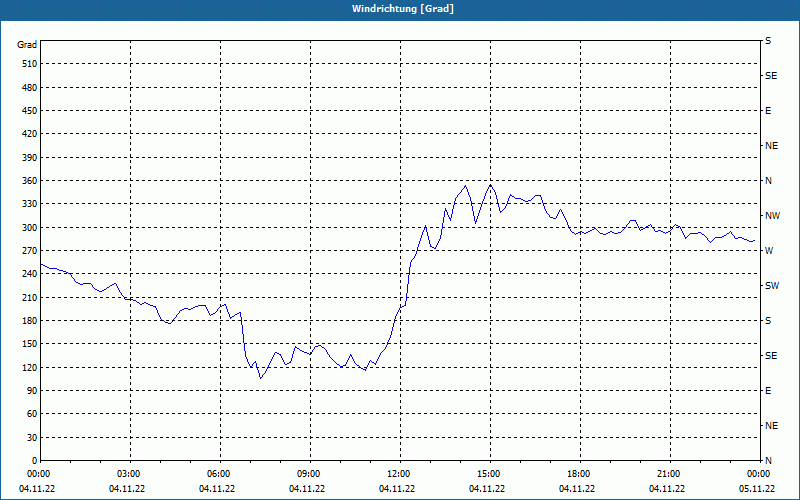Viewport: 800px width, 500px height.
Task: Click the 09:00 time label
Action: point(307,474)
